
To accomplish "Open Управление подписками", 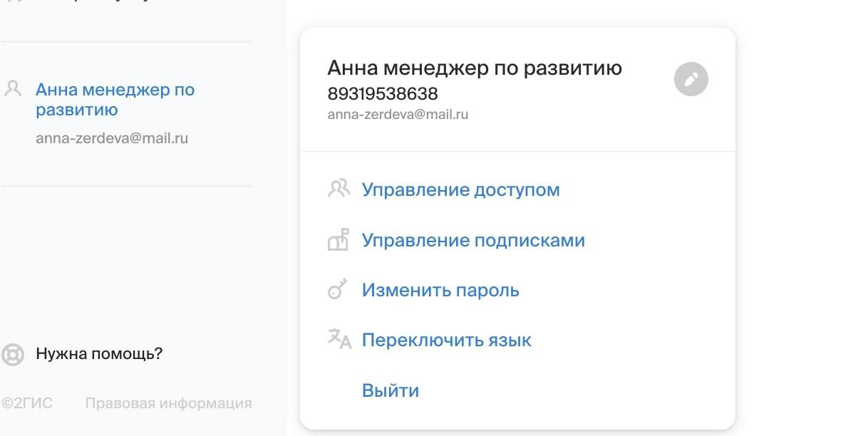I will click(x=473, y=240).
